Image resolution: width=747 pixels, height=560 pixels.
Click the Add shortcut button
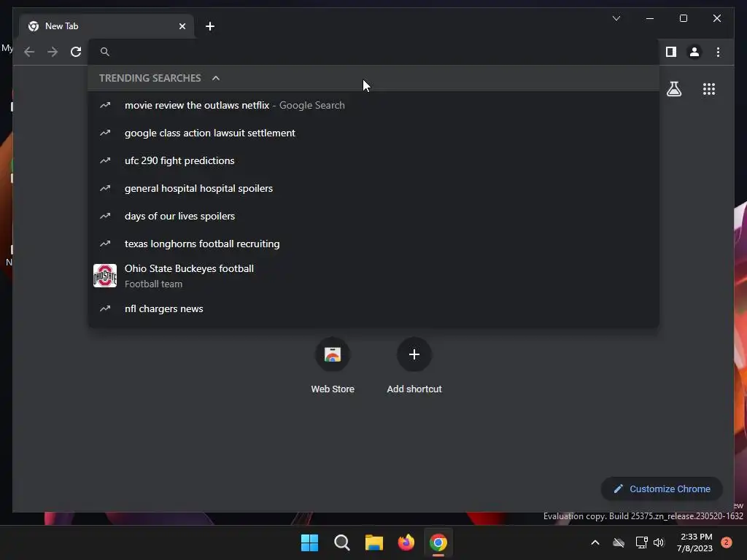(414, 366)
